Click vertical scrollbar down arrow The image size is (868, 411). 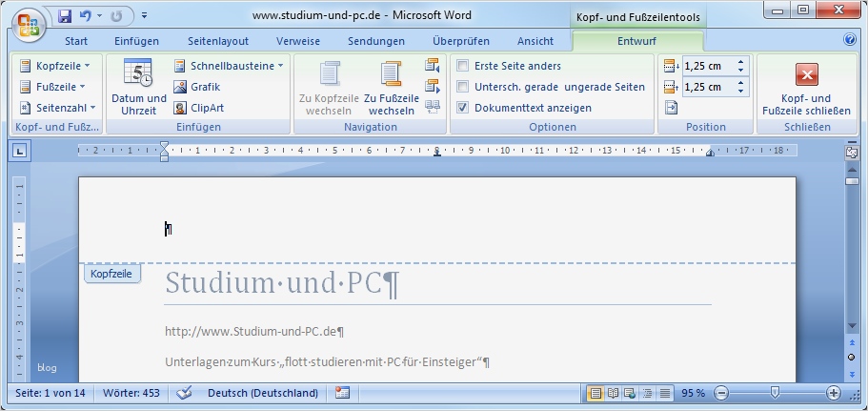852,326
